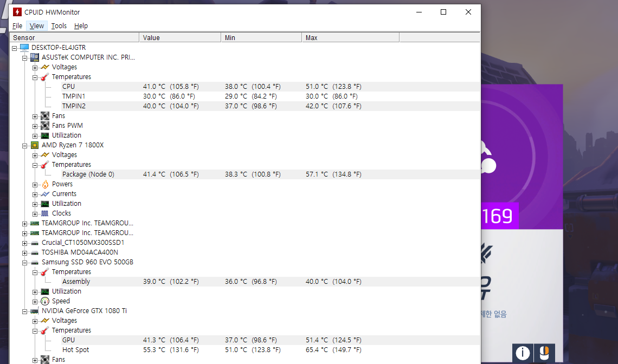This screenshot has height=364, width=618.
Task: Click the info icon in background window
Action: pos(523,353)
